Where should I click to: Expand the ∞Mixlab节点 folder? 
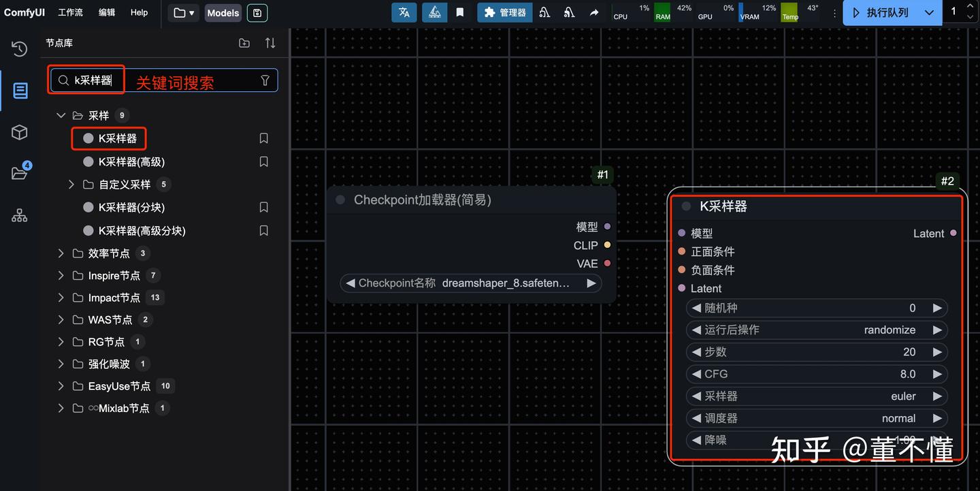[x=61, y=408]
